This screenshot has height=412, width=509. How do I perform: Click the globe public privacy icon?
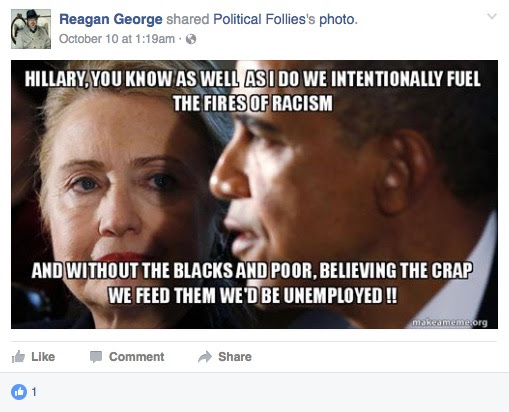[x=191, y=39]
